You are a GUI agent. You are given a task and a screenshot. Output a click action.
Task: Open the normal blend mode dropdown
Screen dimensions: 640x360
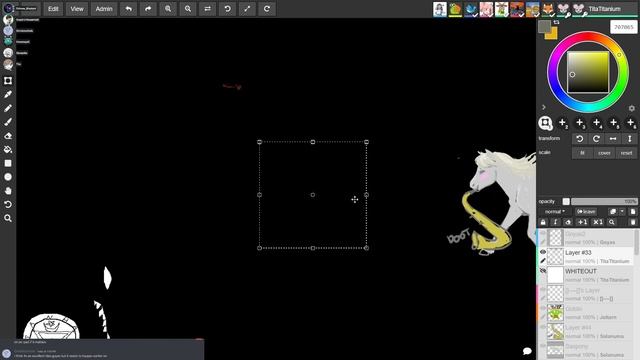point(555,211)
